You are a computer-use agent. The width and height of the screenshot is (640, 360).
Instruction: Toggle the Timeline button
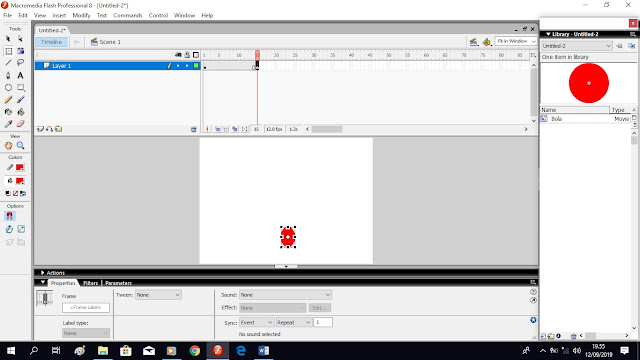point(51,42)
